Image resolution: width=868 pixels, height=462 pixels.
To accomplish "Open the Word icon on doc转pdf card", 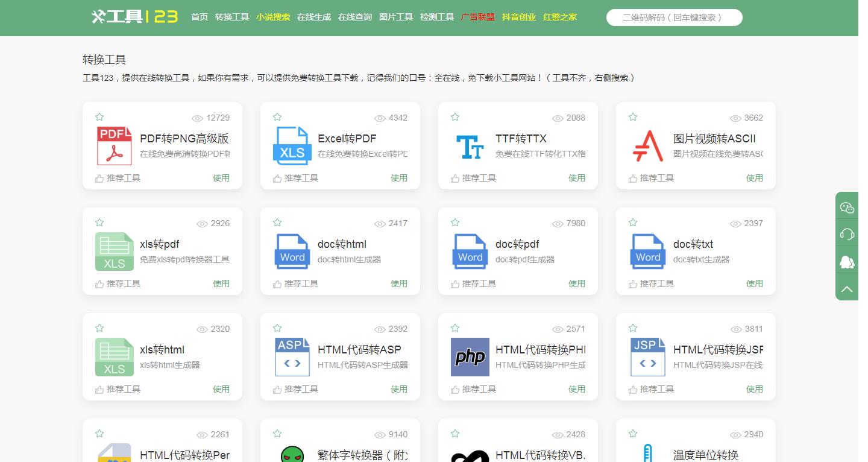I will click(470, 252).
